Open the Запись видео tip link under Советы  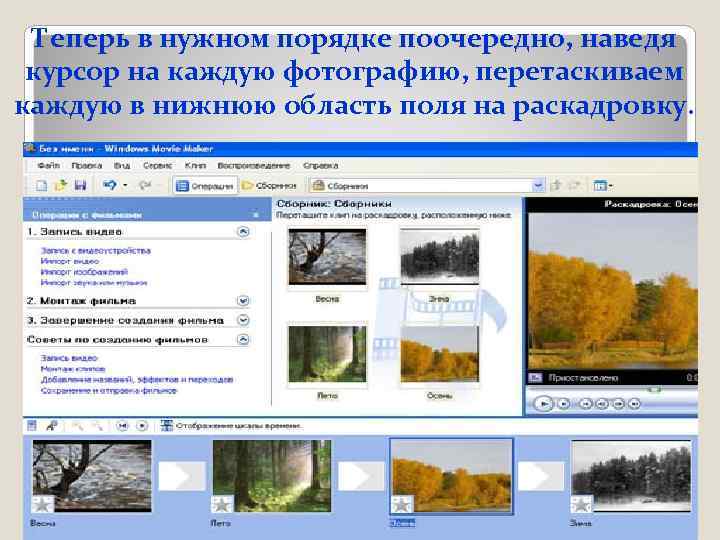[69, 358]
